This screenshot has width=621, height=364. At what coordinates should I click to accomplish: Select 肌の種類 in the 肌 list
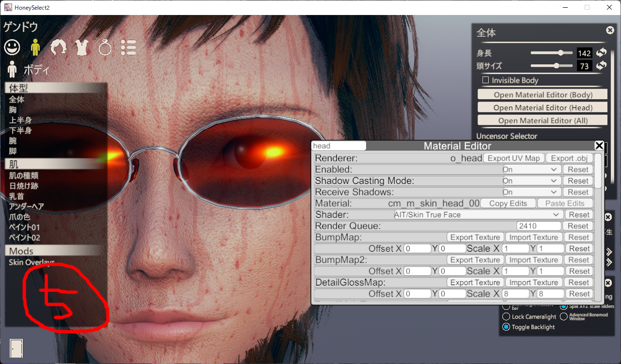click(24, 175)
